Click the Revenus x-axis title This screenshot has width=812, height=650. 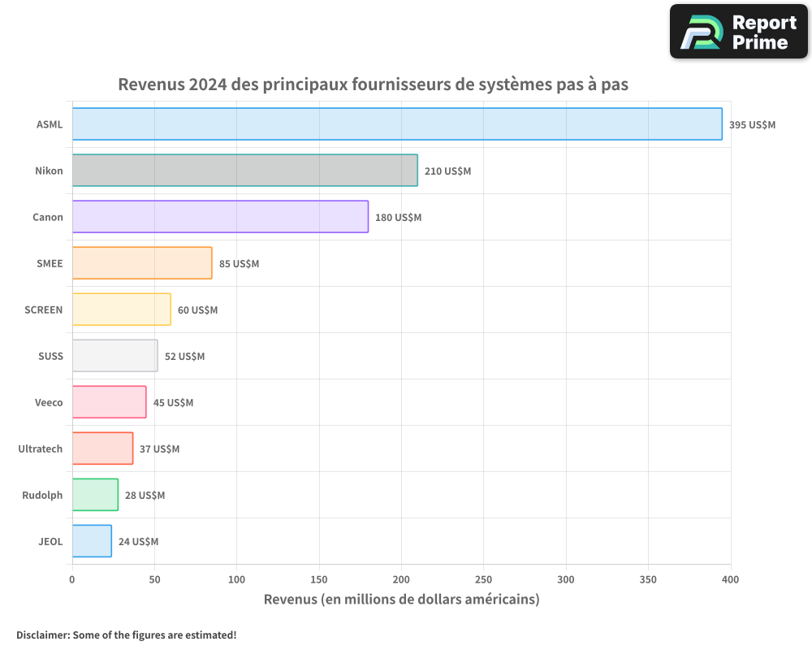pos(401,599)
